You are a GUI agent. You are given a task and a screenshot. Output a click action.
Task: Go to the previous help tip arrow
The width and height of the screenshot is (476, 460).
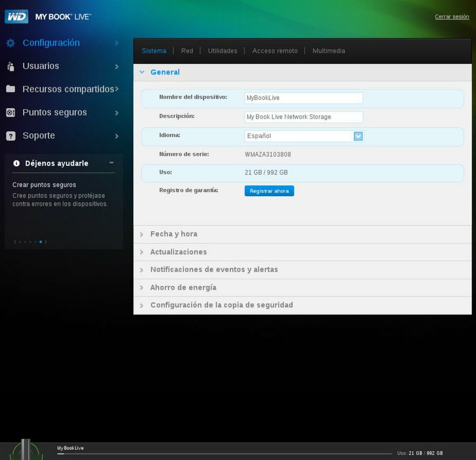(x=14, y=242)
